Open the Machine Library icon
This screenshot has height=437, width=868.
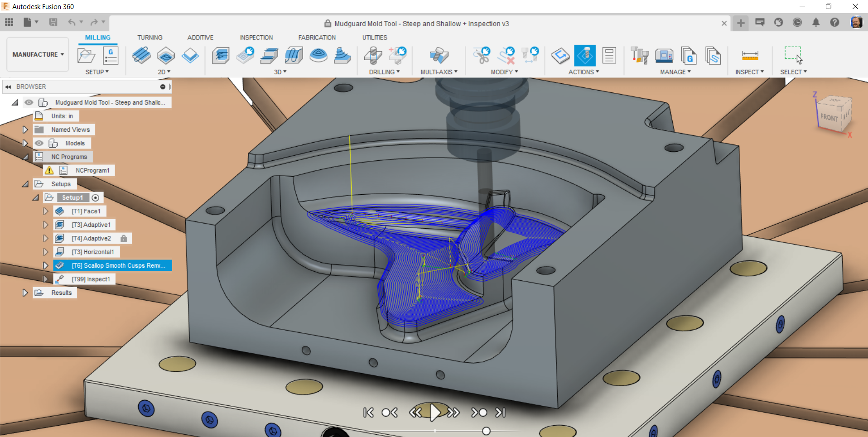pyautogui.click(x=664, y=56)
